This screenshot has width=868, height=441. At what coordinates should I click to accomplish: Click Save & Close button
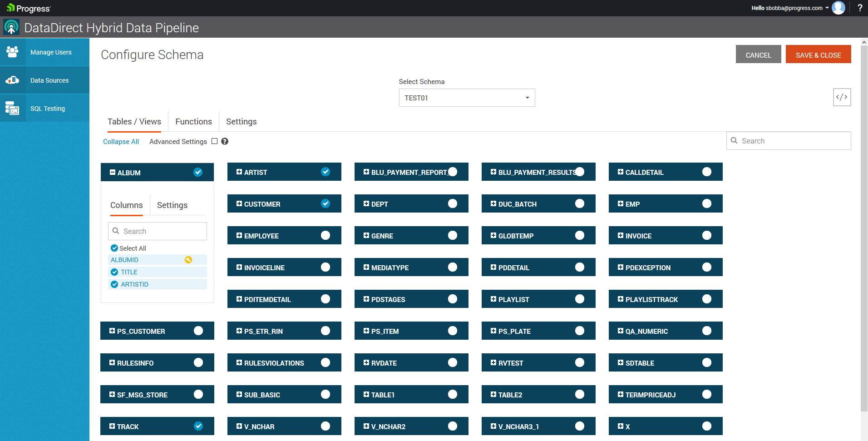818,55
